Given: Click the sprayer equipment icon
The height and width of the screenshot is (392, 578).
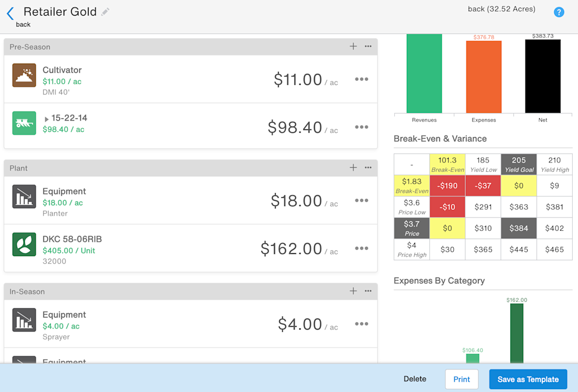Looking at the screenshot, I should [x=24, y=320].
